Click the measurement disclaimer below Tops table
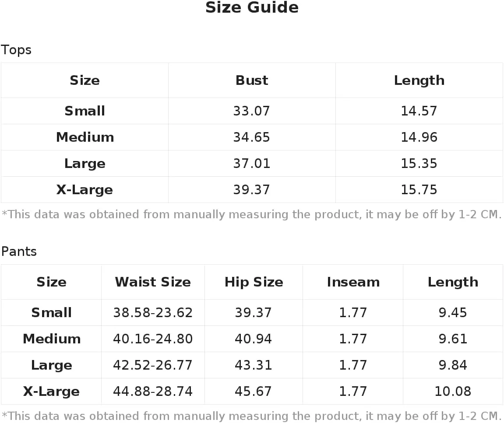 pyautogui.click(x=252, y=214)
